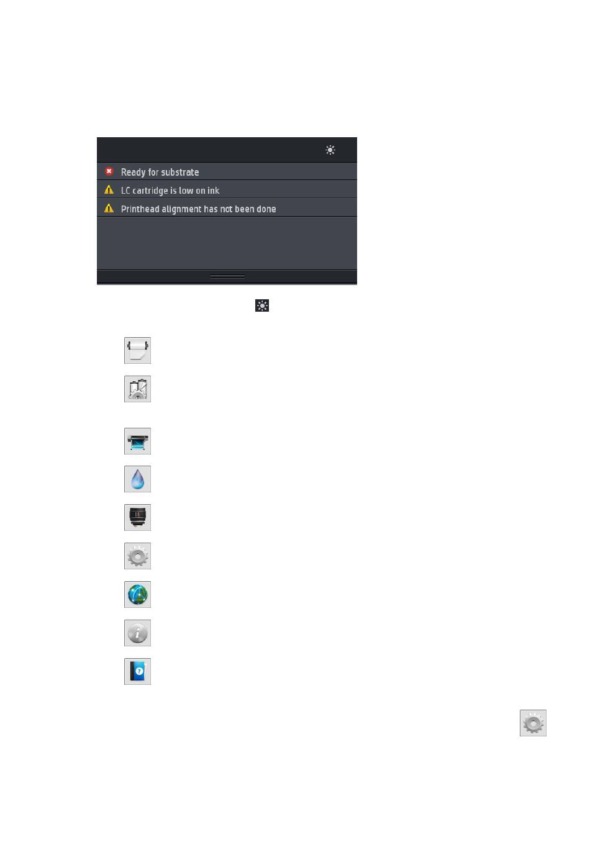Click the inline brightness icon below the panel
Viewport: 590px width, 868px height.
point(262,305)
